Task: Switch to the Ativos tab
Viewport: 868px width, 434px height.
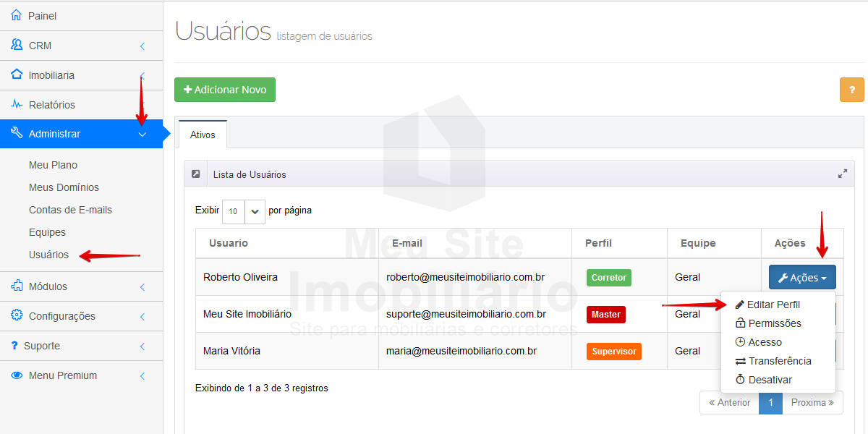Action: (203, 135)
